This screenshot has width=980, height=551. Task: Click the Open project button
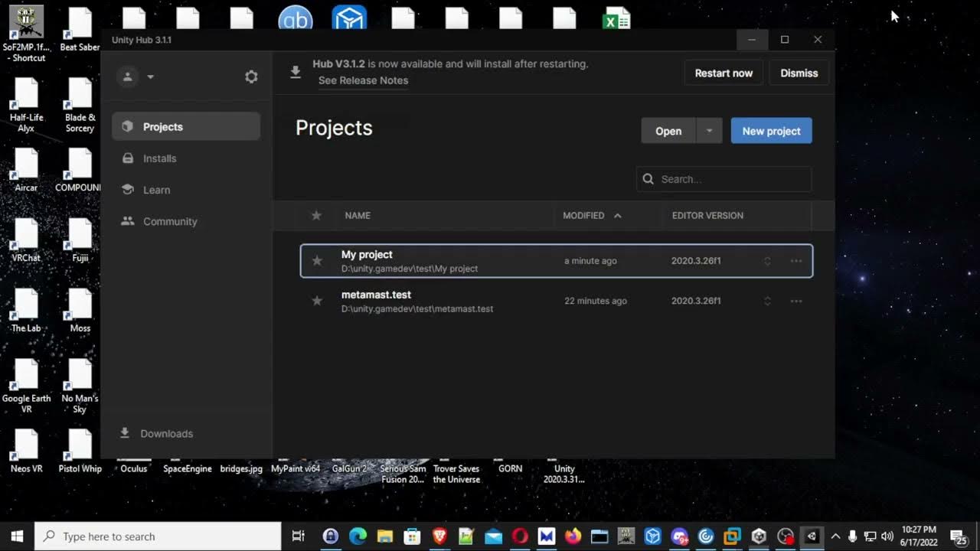click(x=668, y=131)
